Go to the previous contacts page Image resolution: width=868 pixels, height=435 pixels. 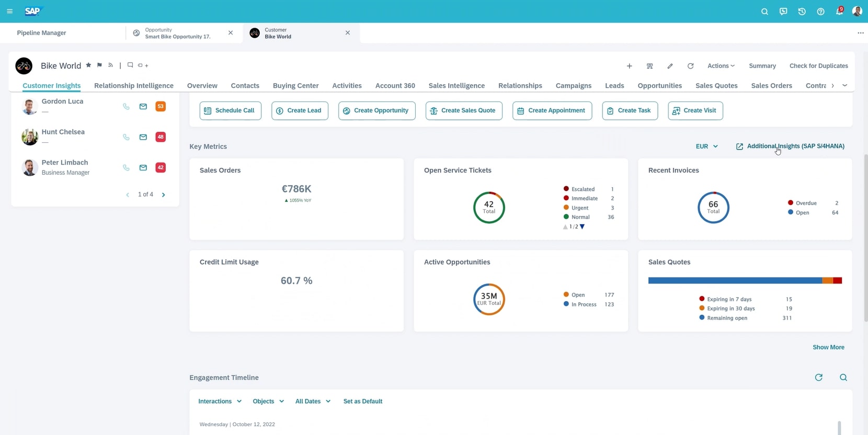point(128,195)
